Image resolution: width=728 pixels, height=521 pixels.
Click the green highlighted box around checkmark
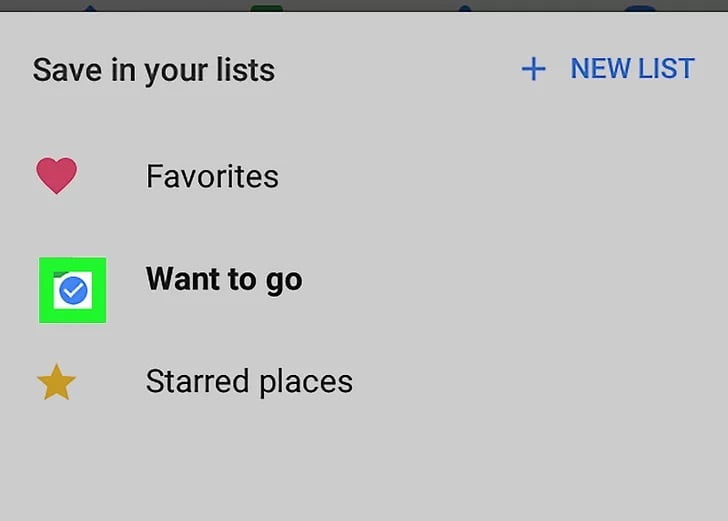[x=72, y=290]
